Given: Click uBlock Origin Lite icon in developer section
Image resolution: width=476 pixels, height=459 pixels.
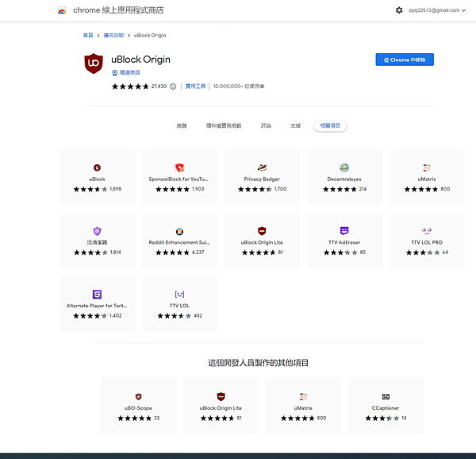Looking at the screenshot, I should (x=221, y=397).
